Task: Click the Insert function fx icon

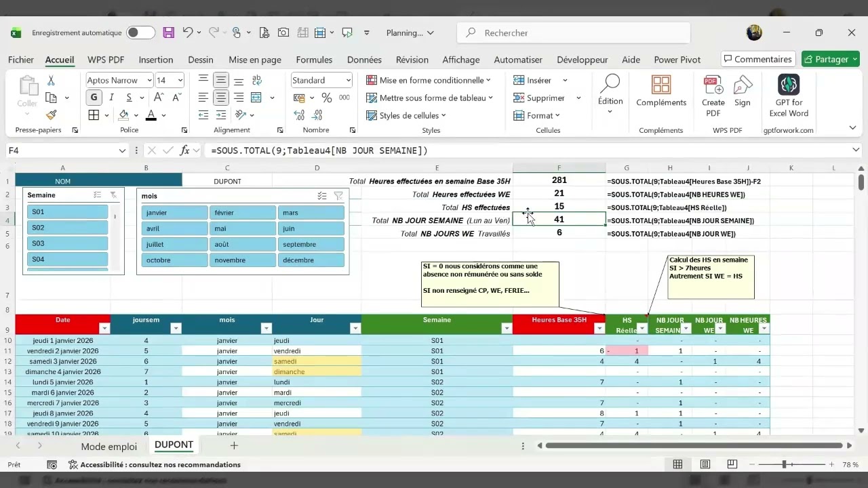Action: [x=184, y=150]
